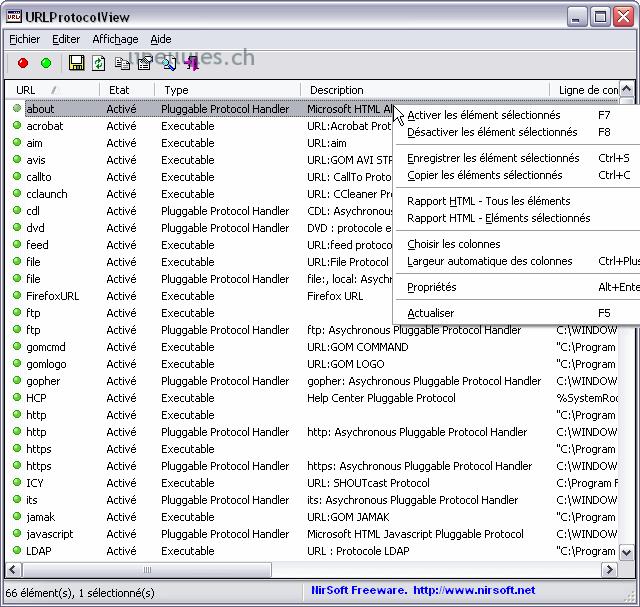Click the 'URL:GOM COMMAND' description cell
This screenshot has width=640, height=607.
pyautogui.click(x=358, y=347)
